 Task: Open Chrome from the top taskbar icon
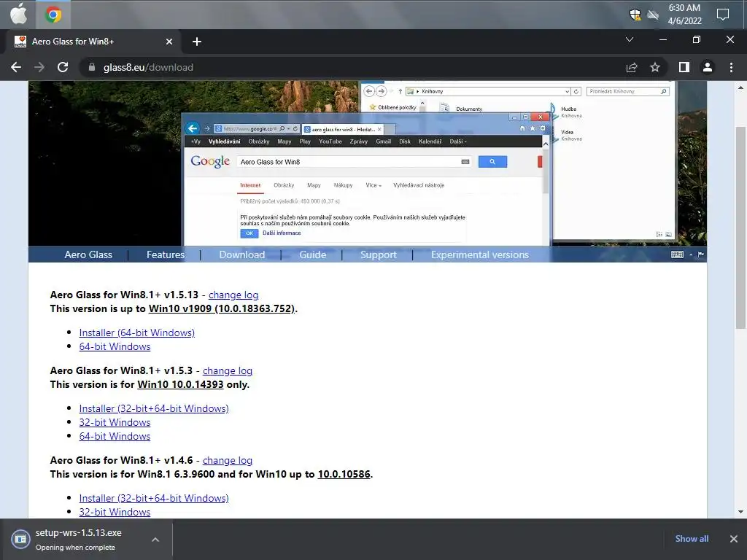(x=53, y=15)
